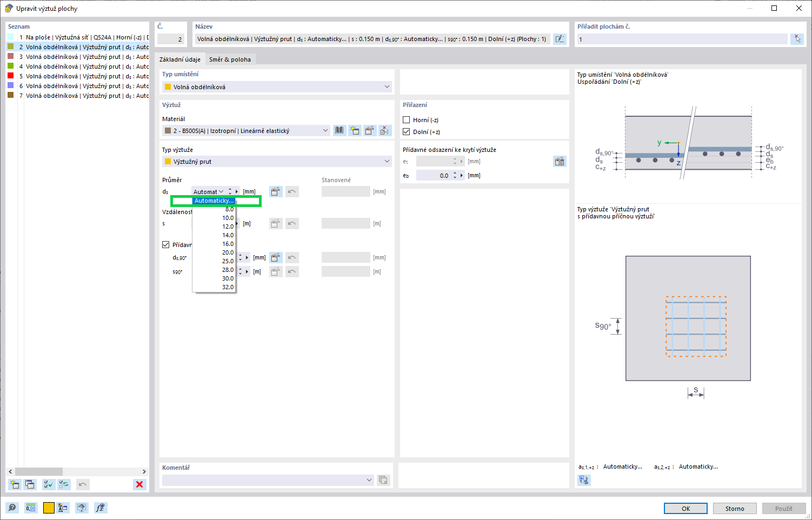Pick surfaces icon next to Přiřadit plochám
Viewport: 812px width, 520px height.
[797, 39]
